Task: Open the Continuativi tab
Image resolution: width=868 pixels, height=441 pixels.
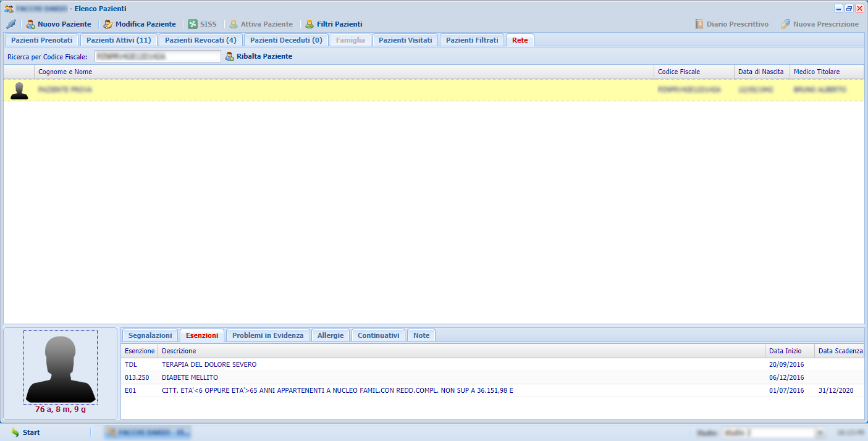Action: [379, 335]
